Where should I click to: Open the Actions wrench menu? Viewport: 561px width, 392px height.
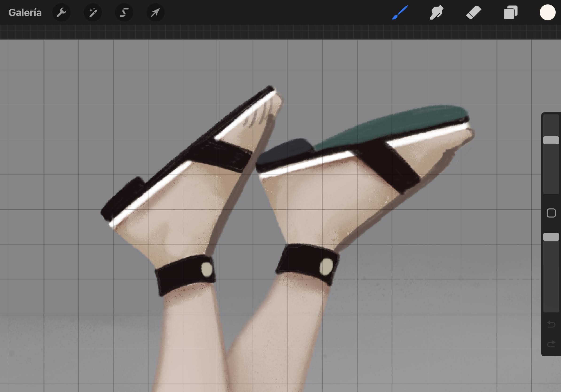(61, 12)
